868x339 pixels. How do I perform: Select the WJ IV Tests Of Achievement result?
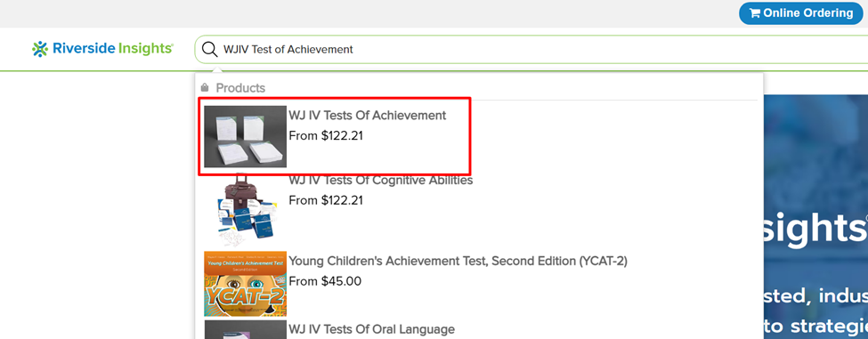[335, 136]
